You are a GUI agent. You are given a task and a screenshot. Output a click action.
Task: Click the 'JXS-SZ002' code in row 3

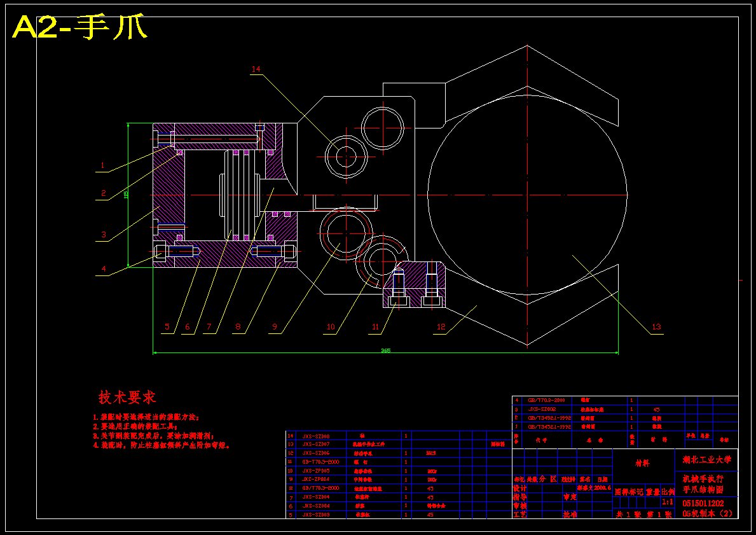(542, 409)
